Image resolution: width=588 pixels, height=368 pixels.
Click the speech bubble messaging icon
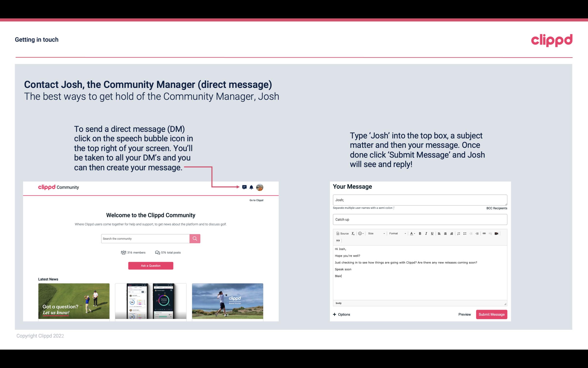pos(244,187)
